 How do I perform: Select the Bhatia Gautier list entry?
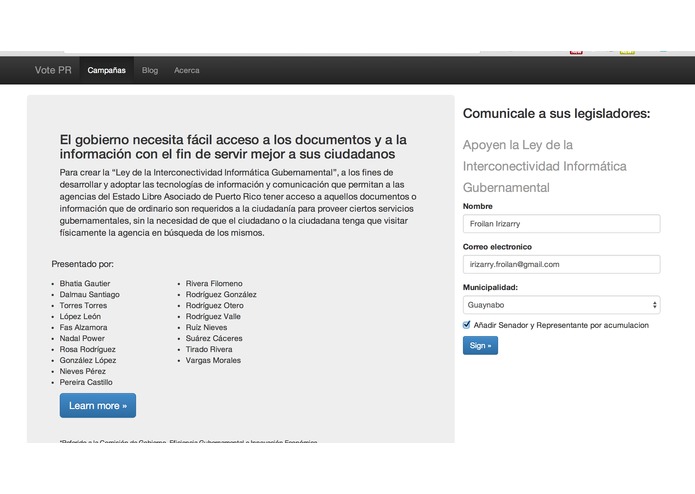[85, 283]
